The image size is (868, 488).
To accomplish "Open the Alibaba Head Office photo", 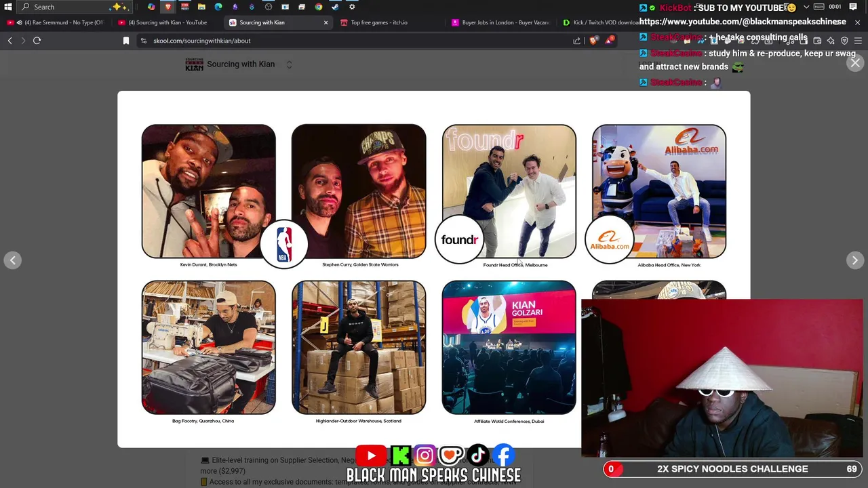I will (659, 191).
